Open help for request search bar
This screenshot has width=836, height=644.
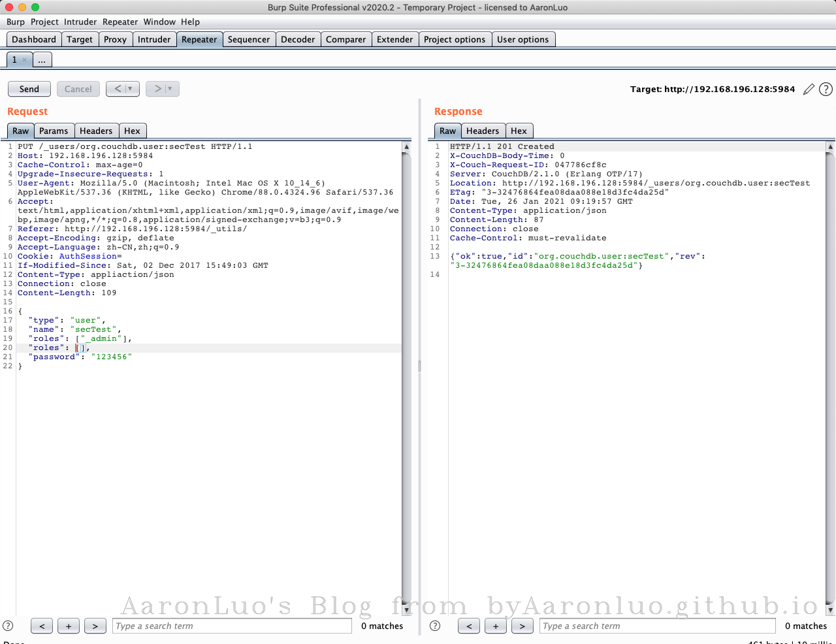point(8,626)
